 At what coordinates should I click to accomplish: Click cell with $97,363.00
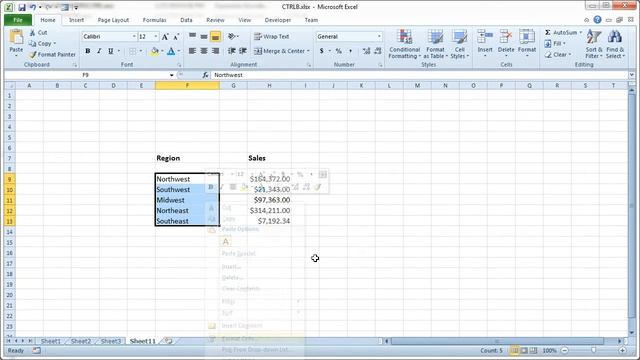pyautogui.click(x=269, y=200)
